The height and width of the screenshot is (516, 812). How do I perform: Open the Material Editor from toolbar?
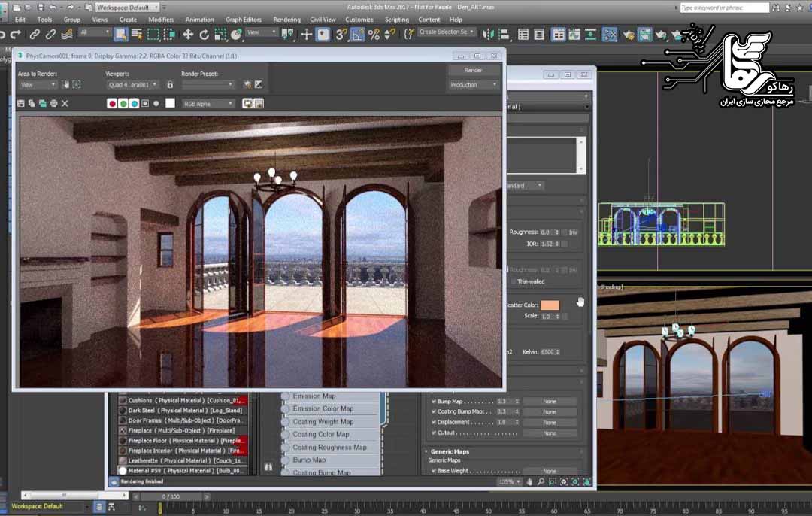click(x=610, y=34)
